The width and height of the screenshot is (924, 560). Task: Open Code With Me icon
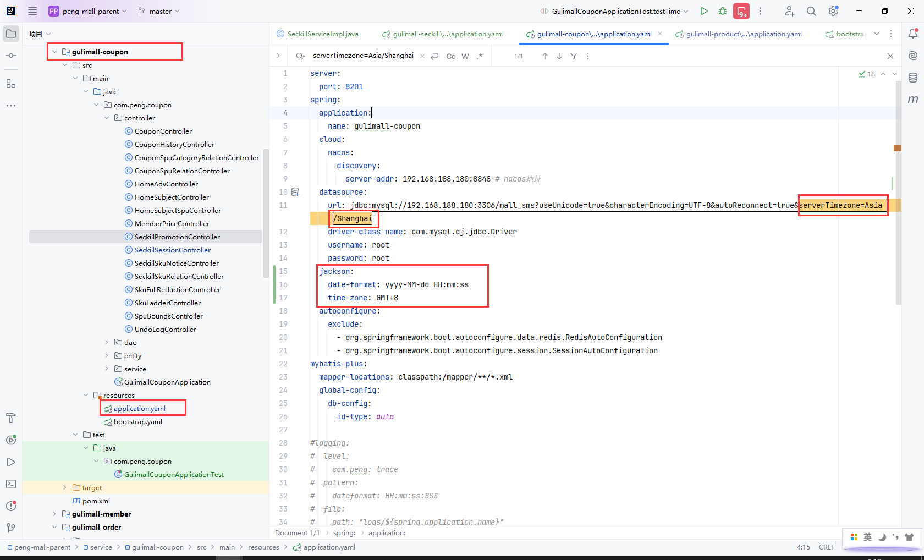click(x=790, y=11)
